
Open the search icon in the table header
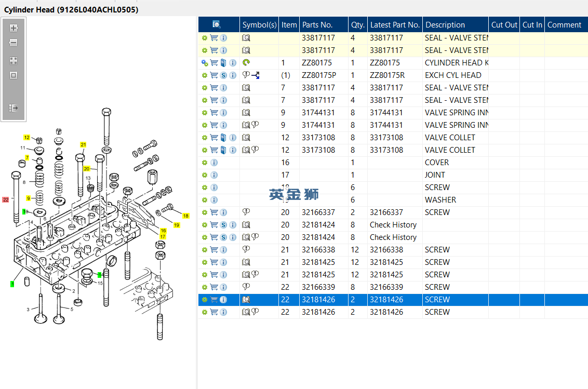[x=217, y=25]
